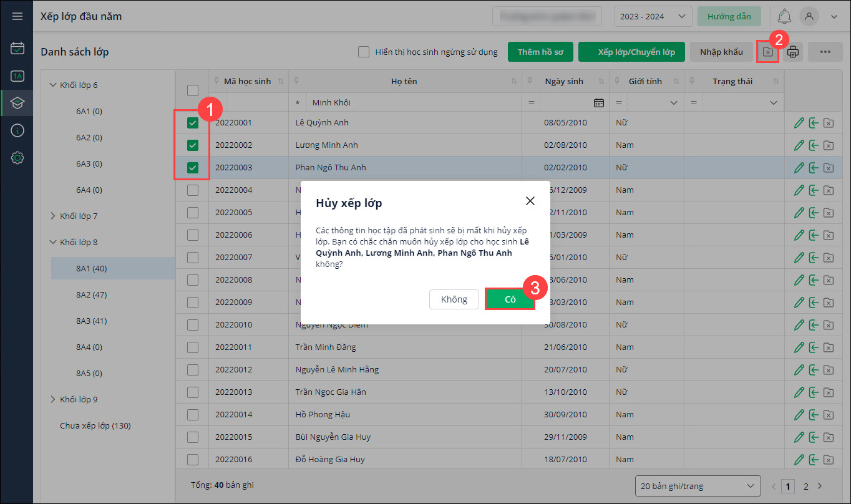Image resolution: width=851 pixels, height=504 pixels.
Task: Collapse the Khối lớp 8 tree node
Action: (x=52, y=242)
